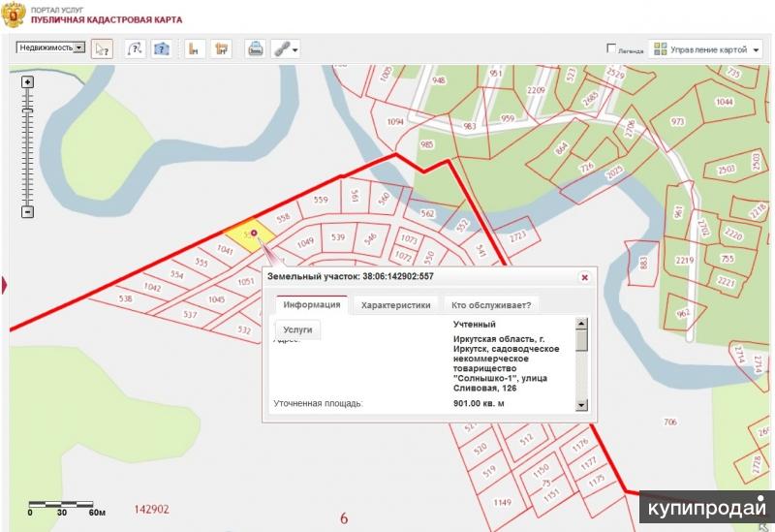Select parcel 1041 on the map
The height and width of the screenshot is (532, 775).
point(225,249)
